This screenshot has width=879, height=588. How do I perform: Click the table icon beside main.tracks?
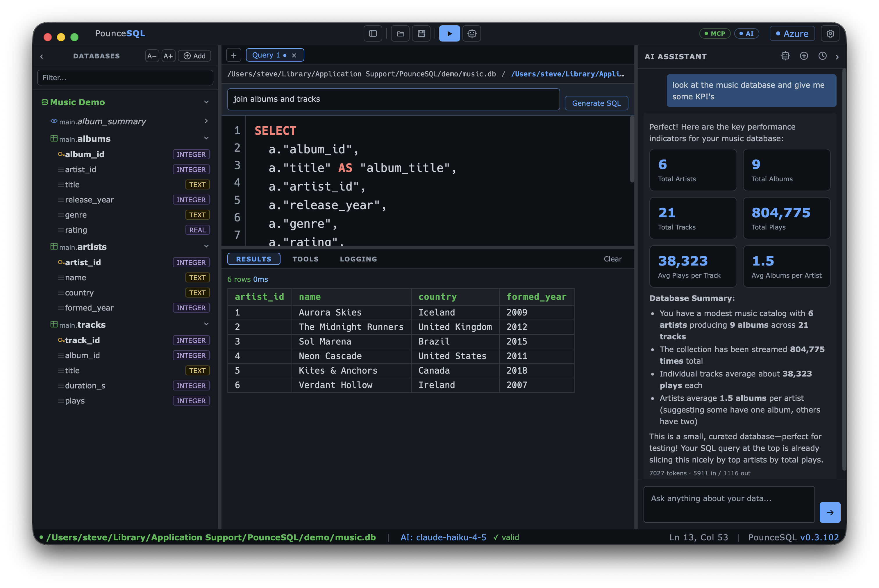click(54, 324)
